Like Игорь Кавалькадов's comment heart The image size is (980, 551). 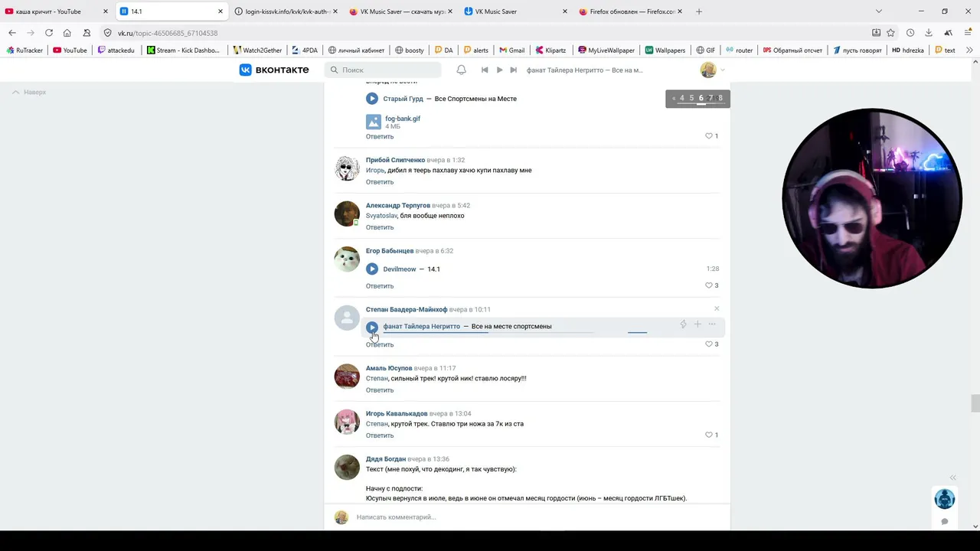coord(709,435)
